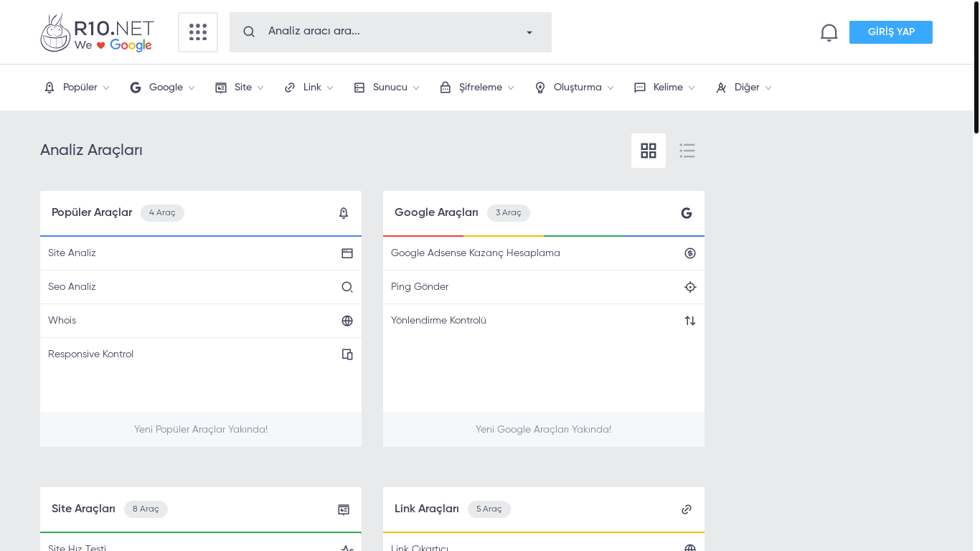Open the notifications bell

pyautogui.click(x=829, y=32)
